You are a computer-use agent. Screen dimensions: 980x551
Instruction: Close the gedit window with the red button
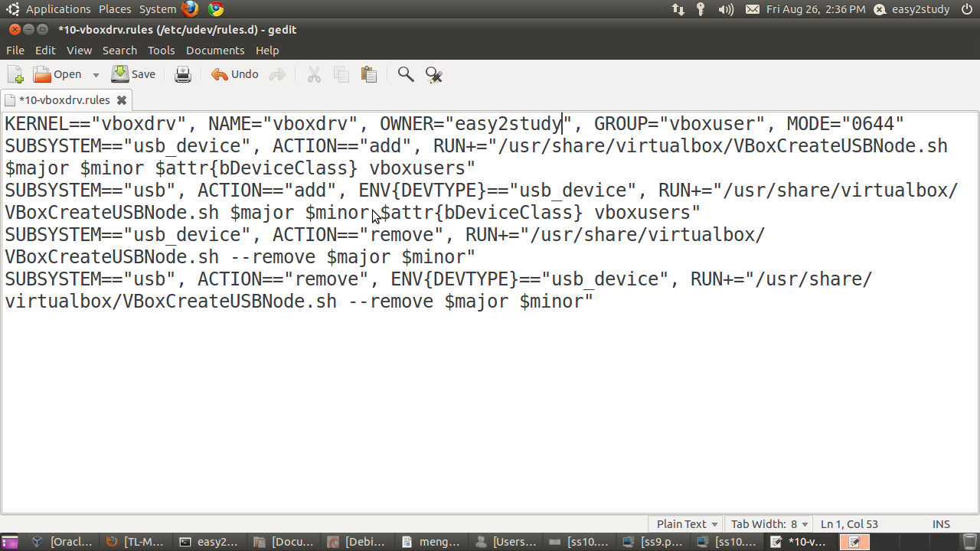[15, 29]
